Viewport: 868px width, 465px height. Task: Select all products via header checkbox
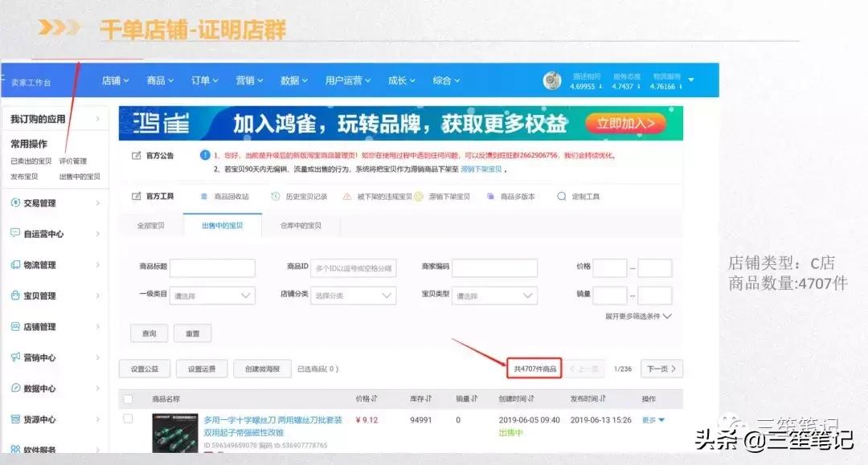(127, 398)
